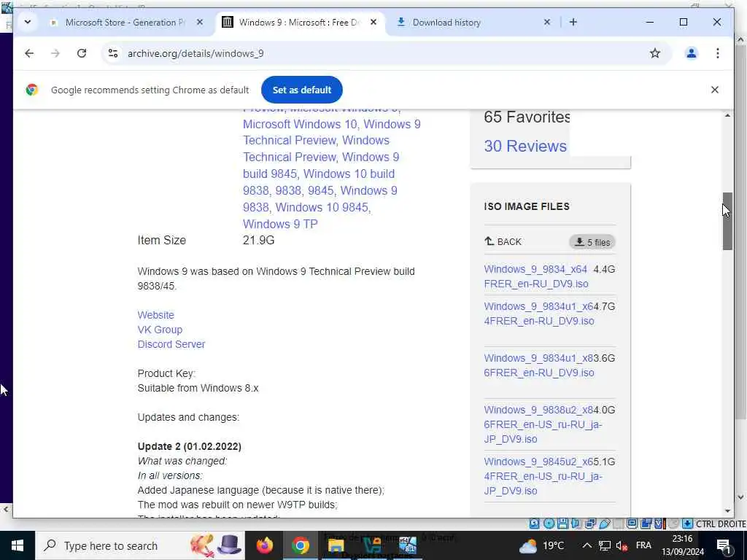Click the Microsoft Windows 10 tag
Screen dimensions: 747x560
[300, 124]
